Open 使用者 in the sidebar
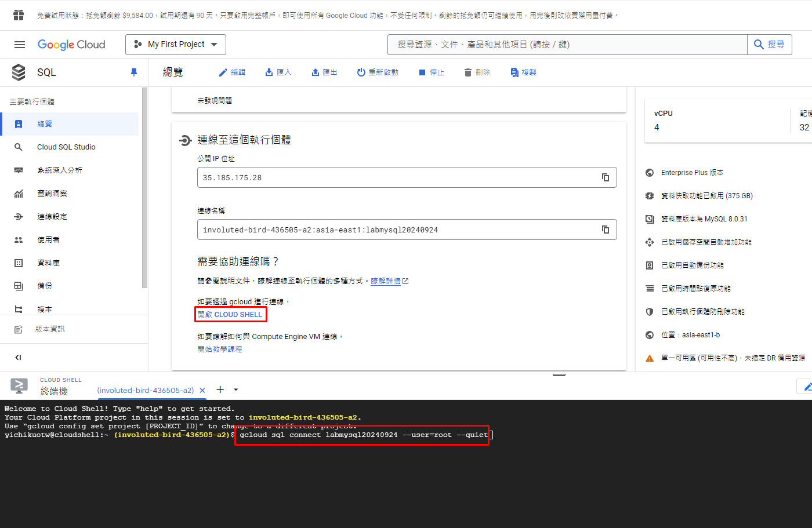The image size is (812, 528). pos(70,240)
